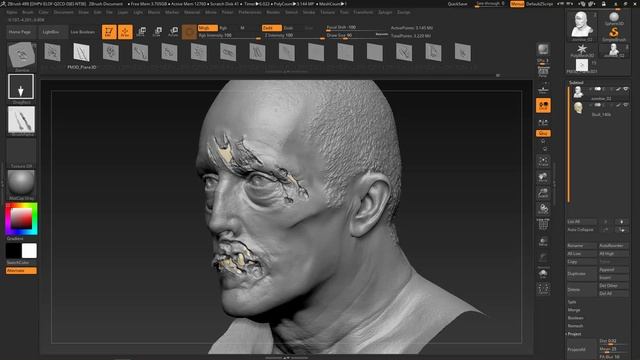Hide the Skull subtool with its eye icon
Screen dimensions: 640x360
click(x=626, y=105)
